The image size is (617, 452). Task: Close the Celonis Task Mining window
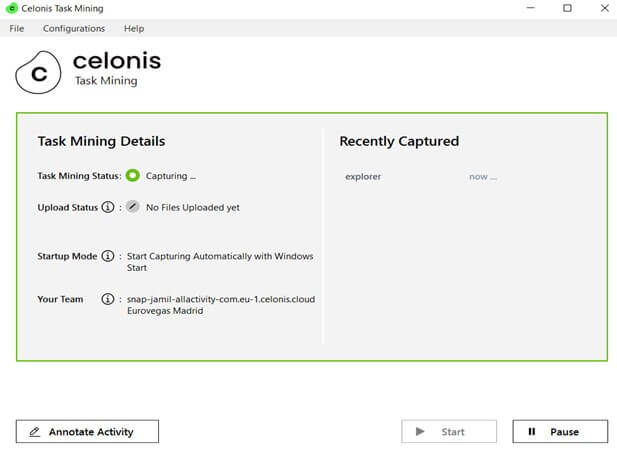(604, 8)
